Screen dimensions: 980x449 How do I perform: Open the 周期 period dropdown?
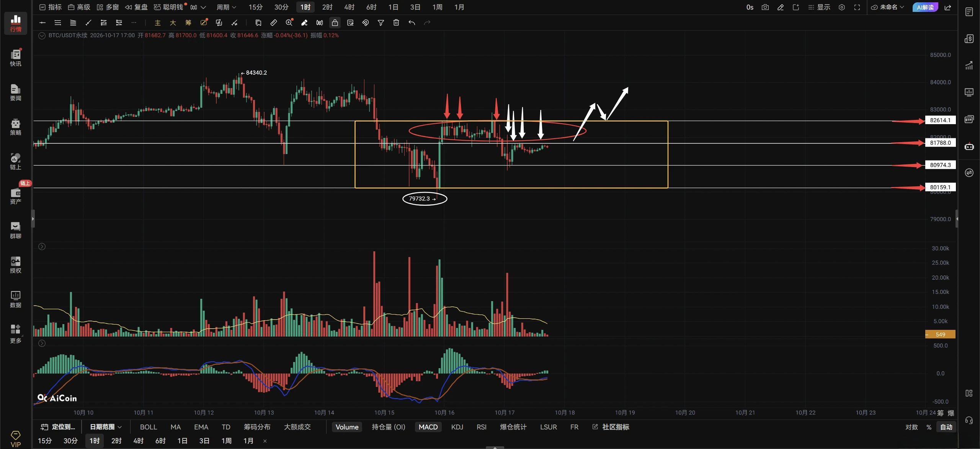[226, 7]
